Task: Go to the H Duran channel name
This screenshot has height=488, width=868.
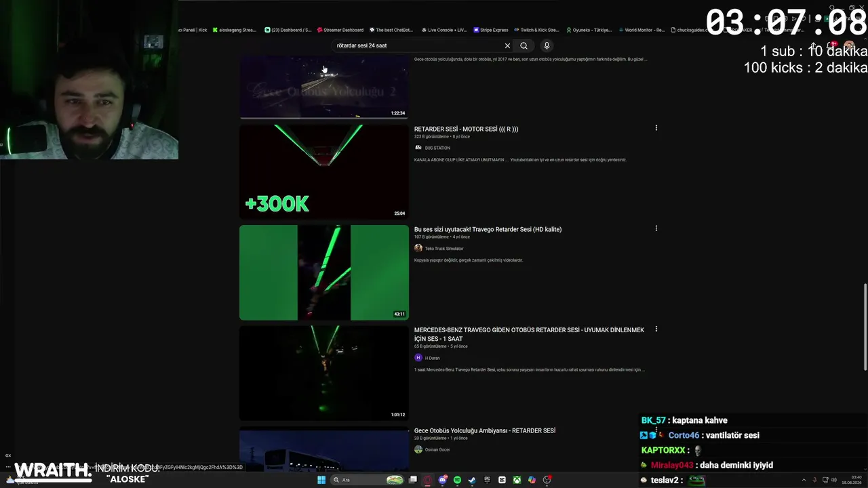Action: coord(433,358)
